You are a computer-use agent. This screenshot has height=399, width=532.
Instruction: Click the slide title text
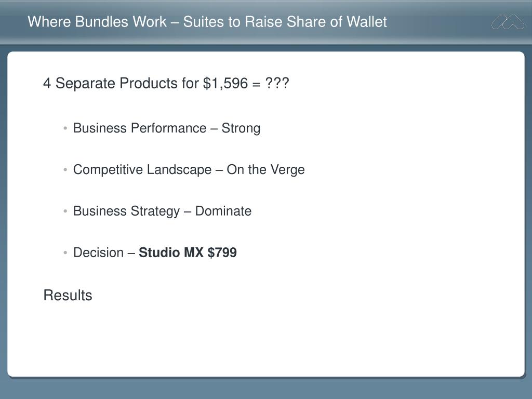tap(207, 22)
